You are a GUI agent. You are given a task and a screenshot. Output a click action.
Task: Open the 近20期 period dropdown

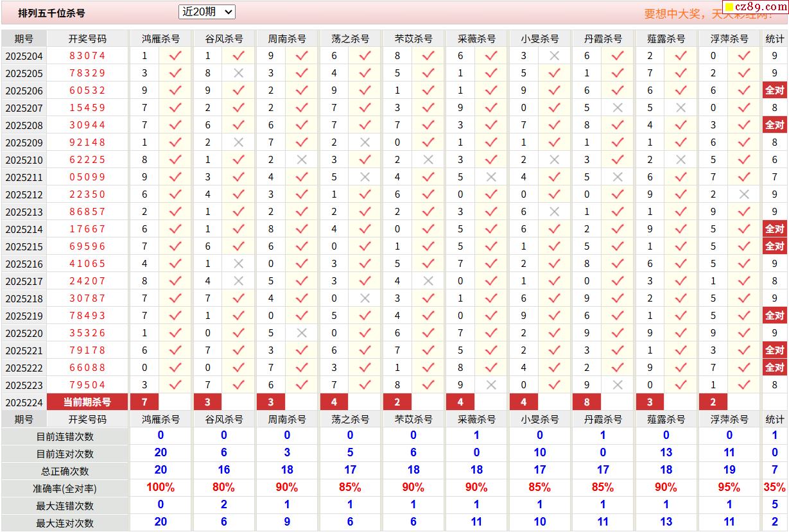click(207, 12)
